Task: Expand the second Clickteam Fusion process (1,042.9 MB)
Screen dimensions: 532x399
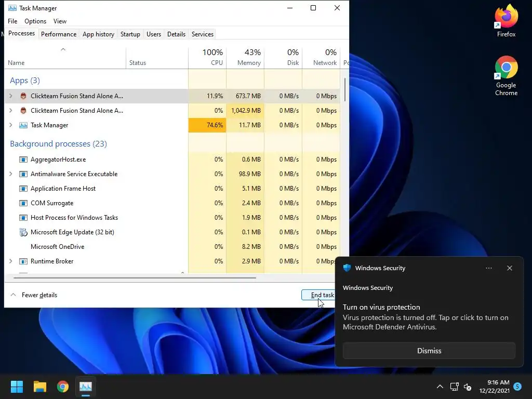Action: (x=11, y=111)
